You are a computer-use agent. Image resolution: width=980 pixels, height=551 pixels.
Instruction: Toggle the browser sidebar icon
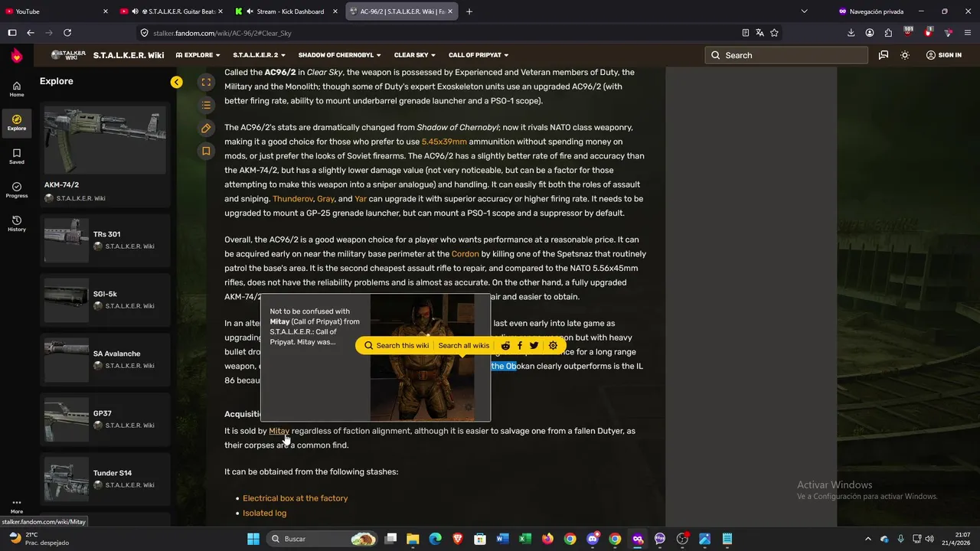[11, 33]
